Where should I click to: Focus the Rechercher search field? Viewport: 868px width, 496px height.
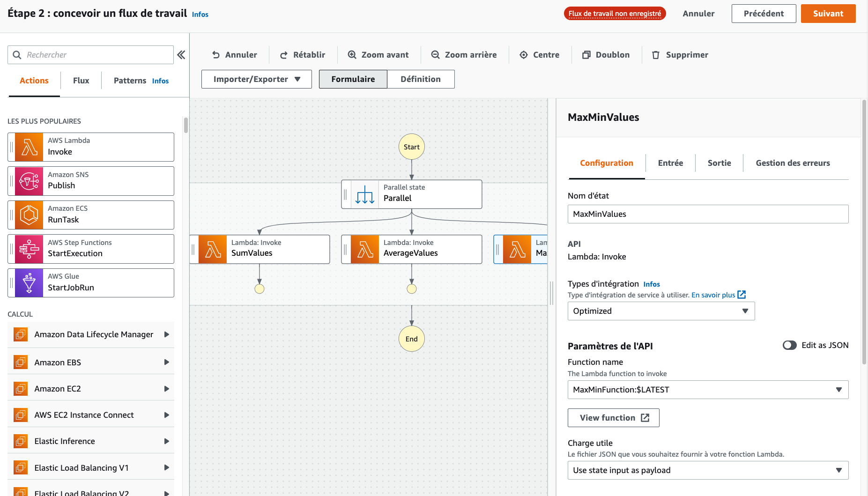pos(90,55)
